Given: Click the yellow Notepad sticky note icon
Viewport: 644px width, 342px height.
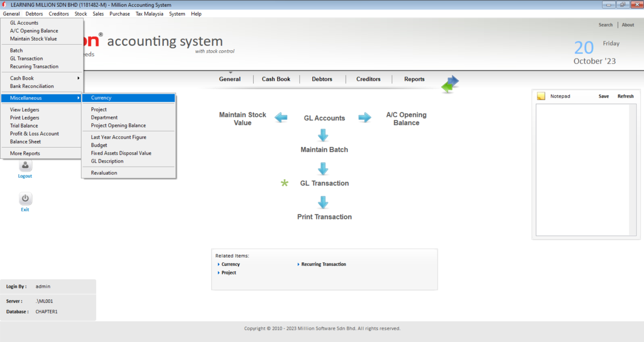Looking at the screenshot, I should click(x=541, y=96).
